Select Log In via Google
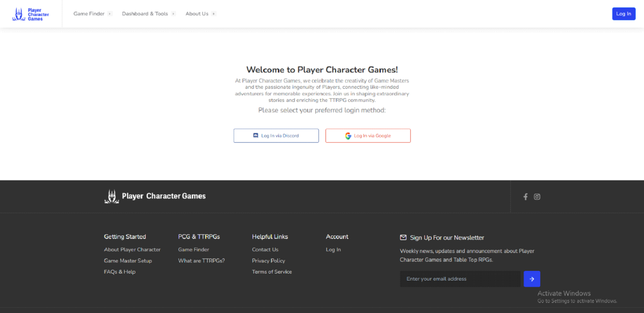 coord(368,136)
